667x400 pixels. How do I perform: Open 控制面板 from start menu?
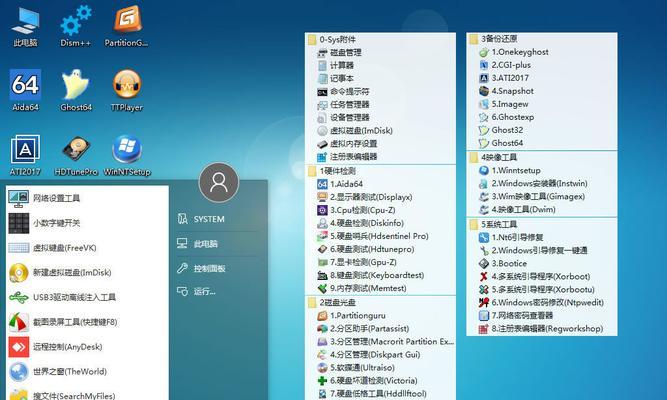click(x=201, y=269)
